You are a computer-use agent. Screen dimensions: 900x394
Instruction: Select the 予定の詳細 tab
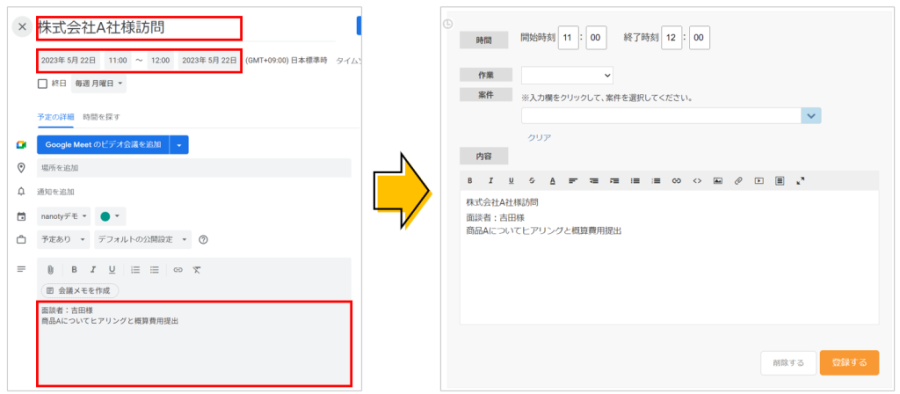pos(55,117)
